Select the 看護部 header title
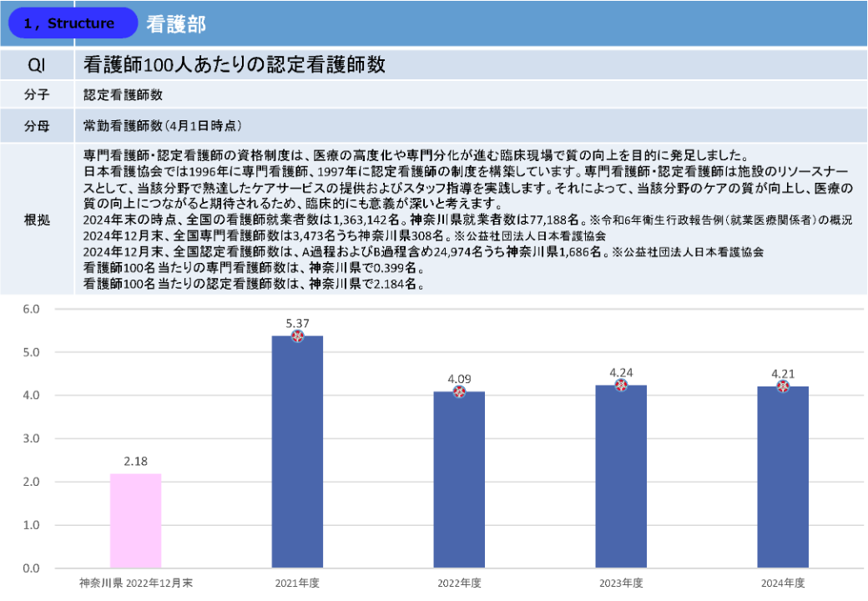The width and height of the screenshot is (868, 601). (176, 24)
